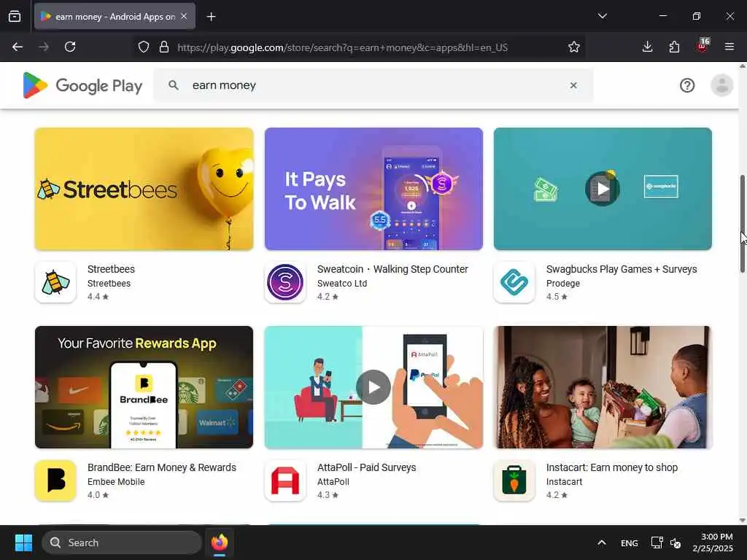Show hidden system tray icons
747x560 pixels.
pos(602,542)
